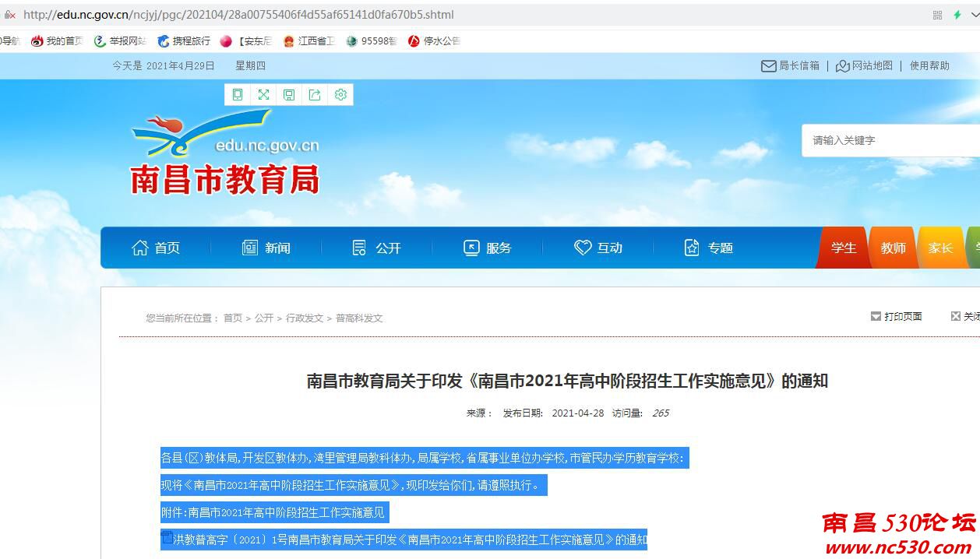Image resolution: width=980 pixels, height=559 pixels.
Task: Open the 95598 bookmark from the favorites bar
Action: click(x=372, y=40)
